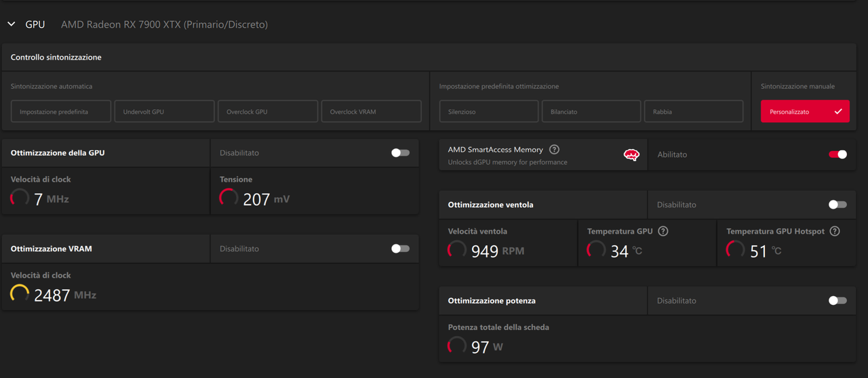Select Overclock VRAM preset
The height and width of the screenshot is (378, 868).
coord(371,112)
